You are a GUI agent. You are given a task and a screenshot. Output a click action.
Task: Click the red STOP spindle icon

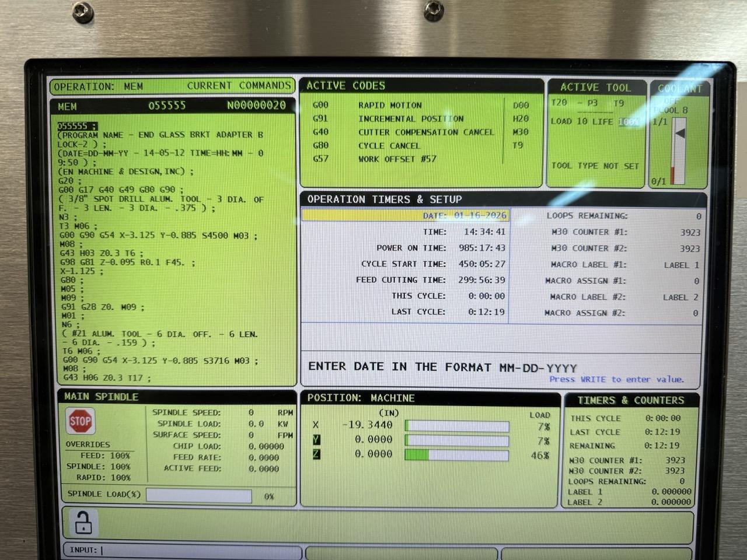click(80, 421)
